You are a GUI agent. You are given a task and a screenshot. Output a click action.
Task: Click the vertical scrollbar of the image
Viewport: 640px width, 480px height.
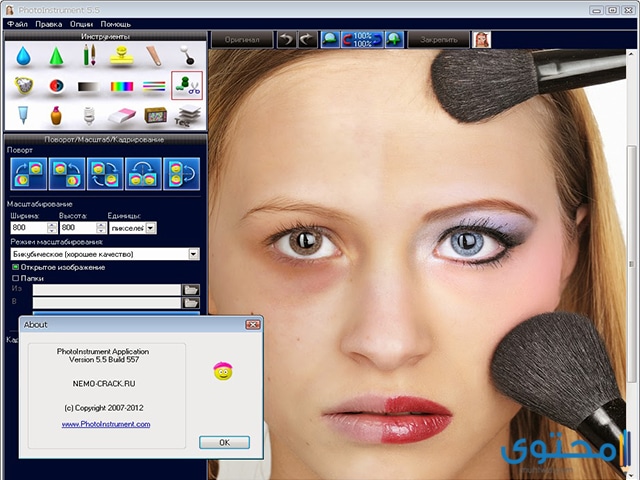click(x=631, y=264)
